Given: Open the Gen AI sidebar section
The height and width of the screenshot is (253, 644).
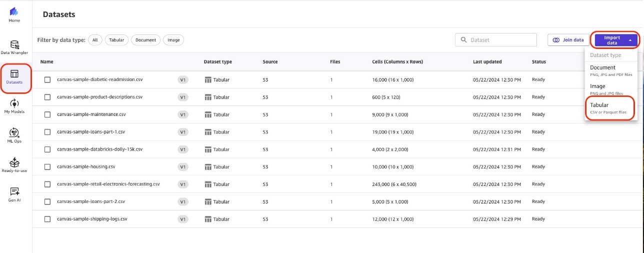Looking at the screenshot, I should click(14, 194).
